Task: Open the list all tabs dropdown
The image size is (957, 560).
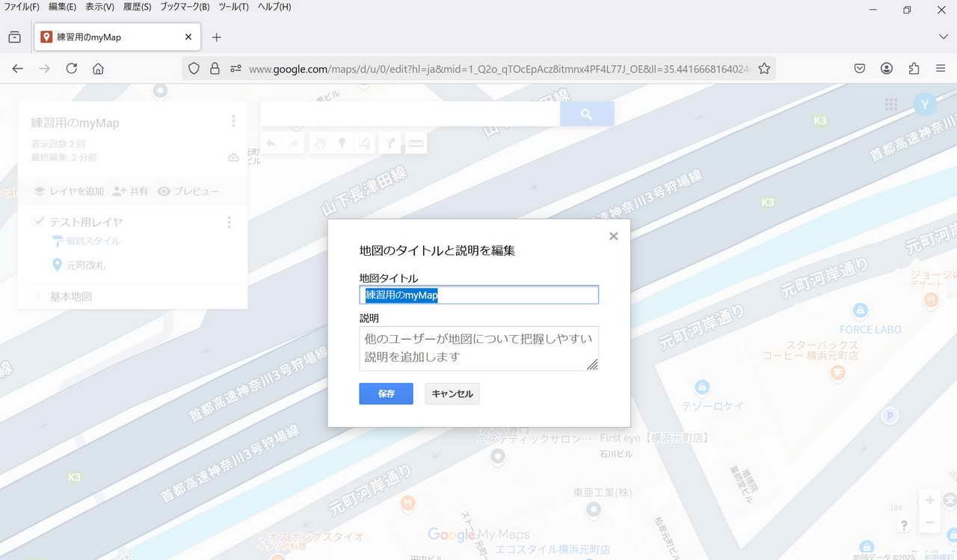Action: (x=943, y=37)
